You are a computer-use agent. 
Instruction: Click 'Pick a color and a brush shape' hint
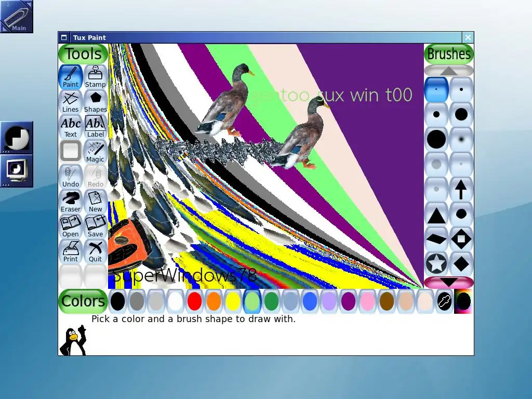tap(193, 319)
